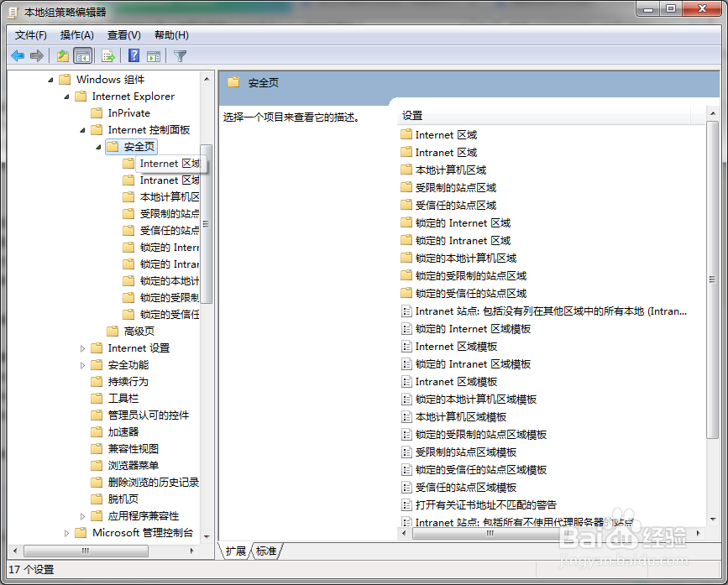Screen dimensions: 728x585
Task: Open the 操作(A) menu
Action: tap(76, 35)
